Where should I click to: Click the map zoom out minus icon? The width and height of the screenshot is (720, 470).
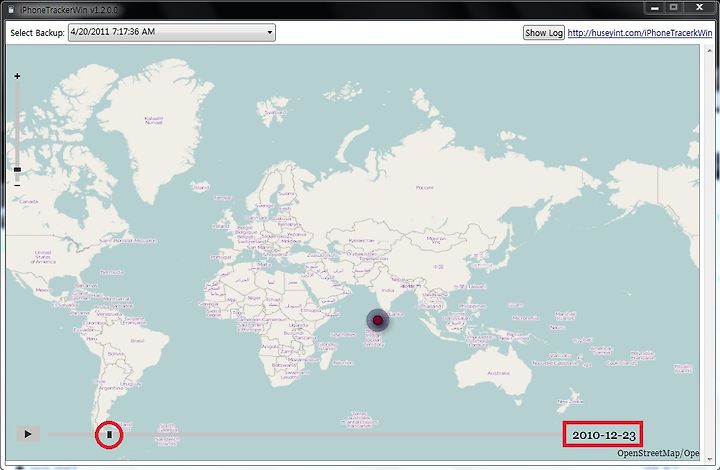pyautogui.click(x=17, y=185)
